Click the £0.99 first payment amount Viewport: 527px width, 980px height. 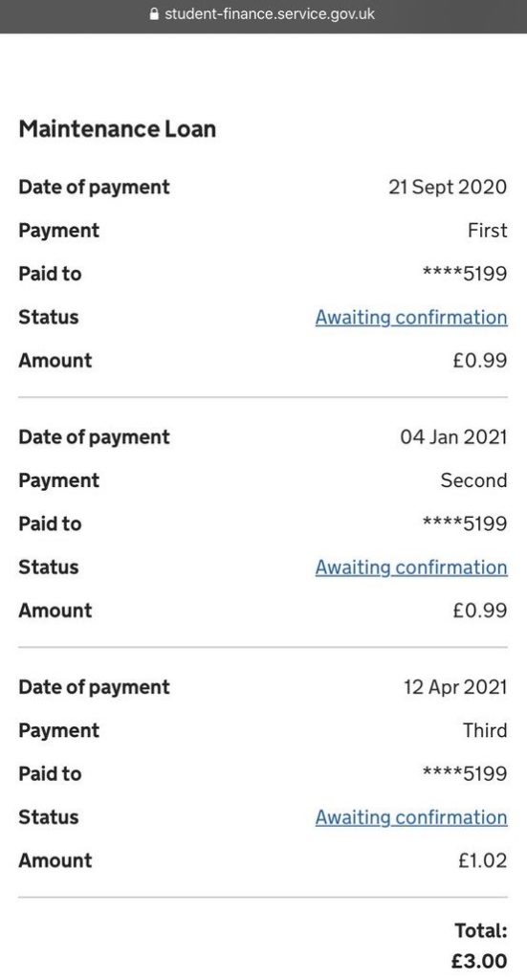coord(479,361)
